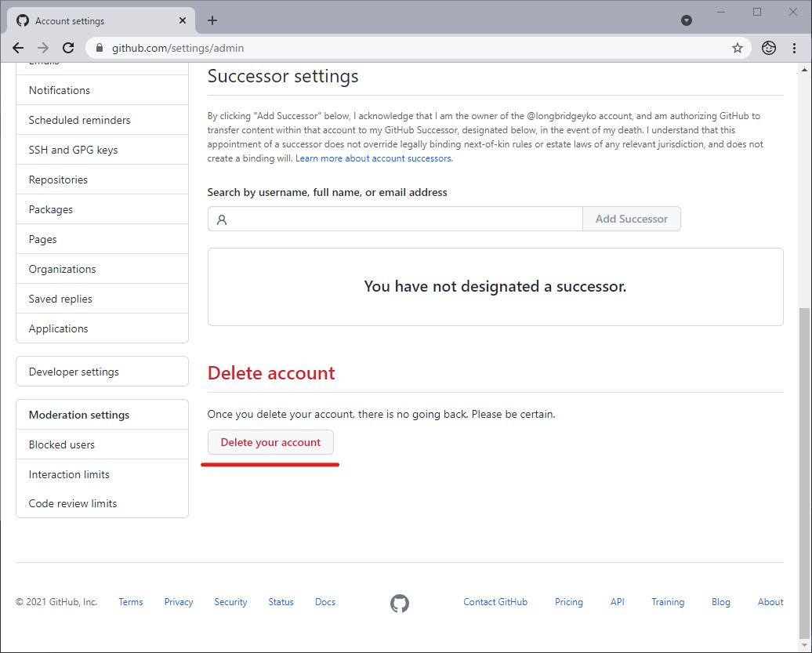The width and height of the screenshot is (812, 653).
Task: Open About footer link
Action: [770, 602]
